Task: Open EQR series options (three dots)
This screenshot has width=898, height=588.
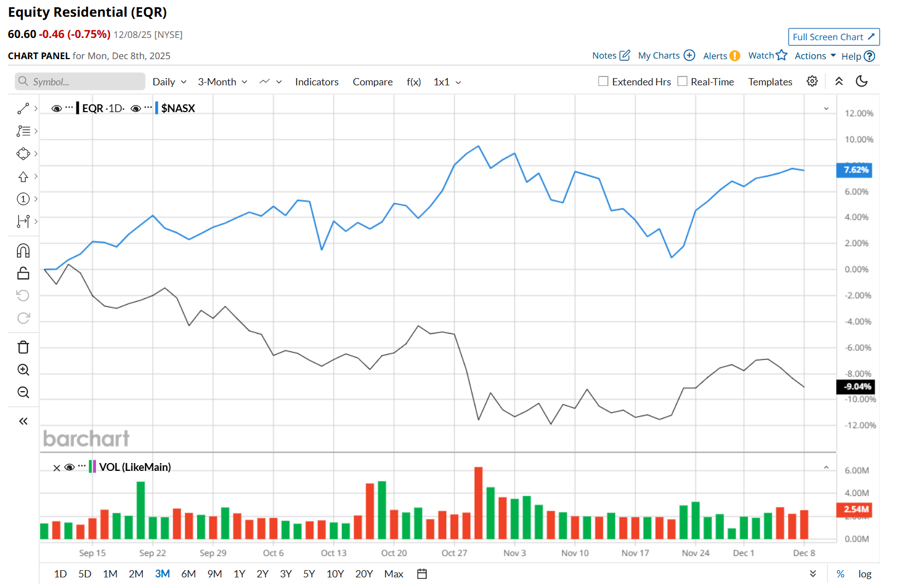Action: (x=69, y=107)
